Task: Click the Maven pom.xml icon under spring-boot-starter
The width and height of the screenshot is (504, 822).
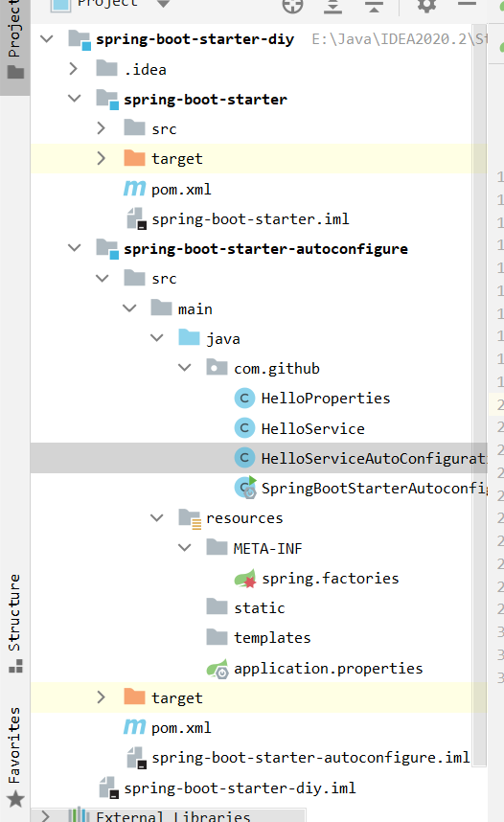Action: click(x=134, y=189)
